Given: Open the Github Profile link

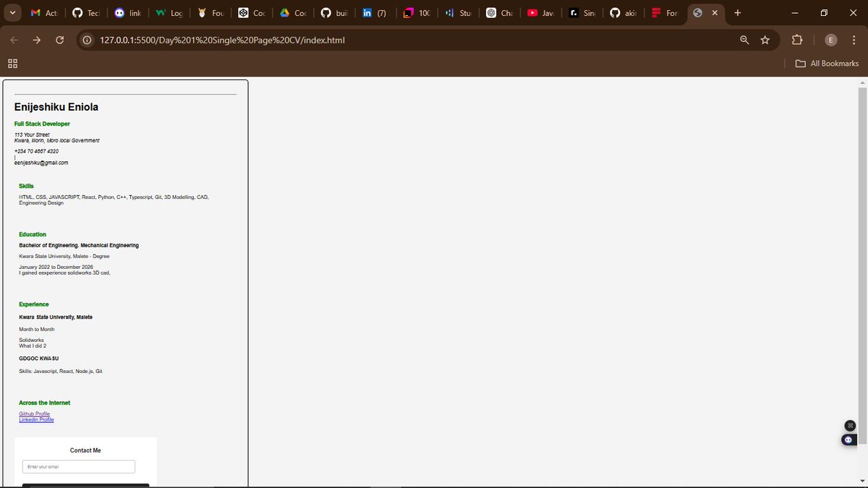Looking at the screenshot, I should pyautogui.click(x=34, y=414).
